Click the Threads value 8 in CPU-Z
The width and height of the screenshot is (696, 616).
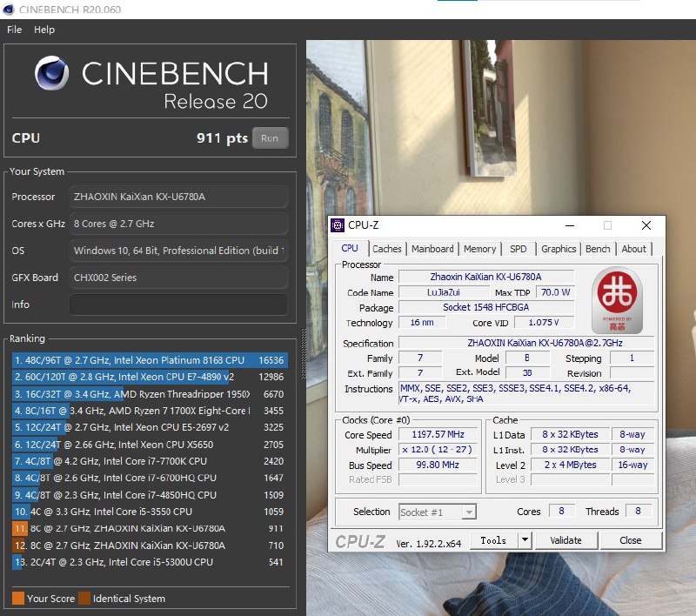[x=638, y=512]
